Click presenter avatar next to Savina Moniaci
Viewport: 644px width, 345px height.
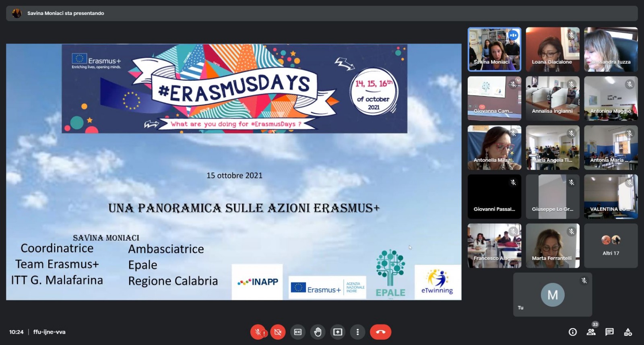point(17,13)
